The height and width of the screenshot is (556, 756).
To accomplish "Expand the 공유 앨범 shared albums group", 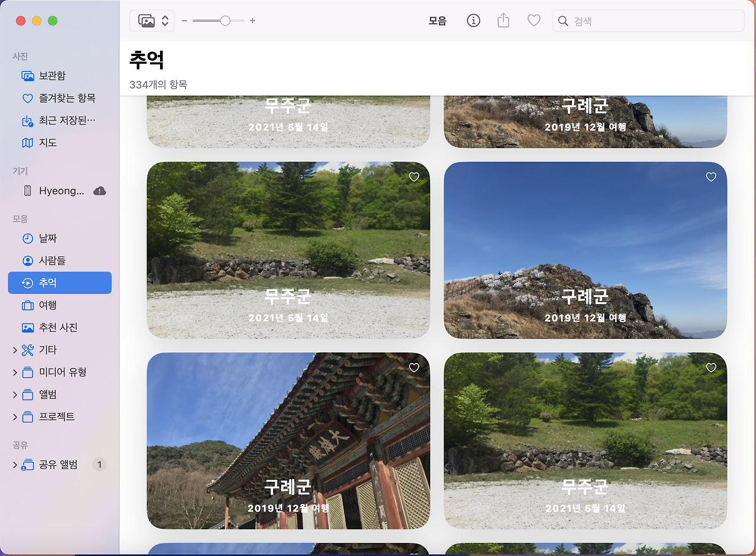I will [15, 465].
